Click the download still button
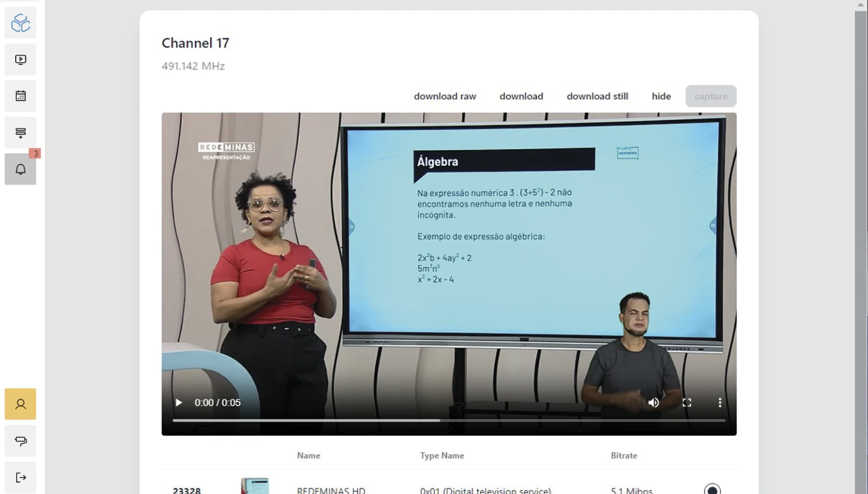The height and width of the screenshot is (494, 868). coord(597,96)
